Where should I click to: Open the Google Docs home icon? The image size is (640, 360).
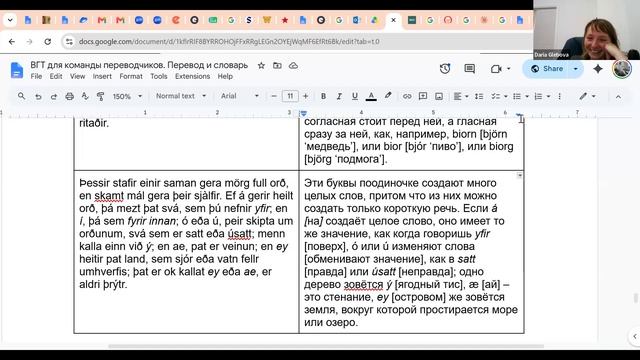[x=17, y=70]
